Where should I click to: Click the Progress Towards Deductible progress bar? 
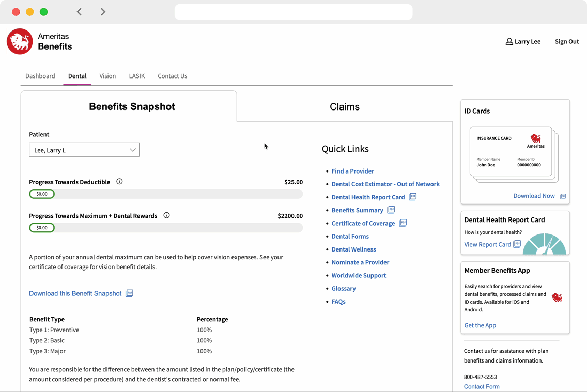tap(166, 194)
